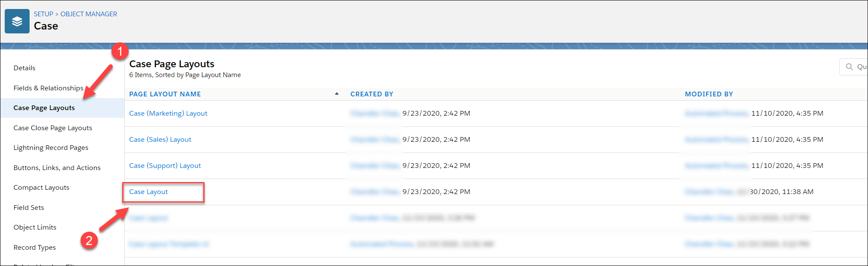Go to SETUP breadcrumb link
The image size is (868, 266).
(x=44, y=14)
